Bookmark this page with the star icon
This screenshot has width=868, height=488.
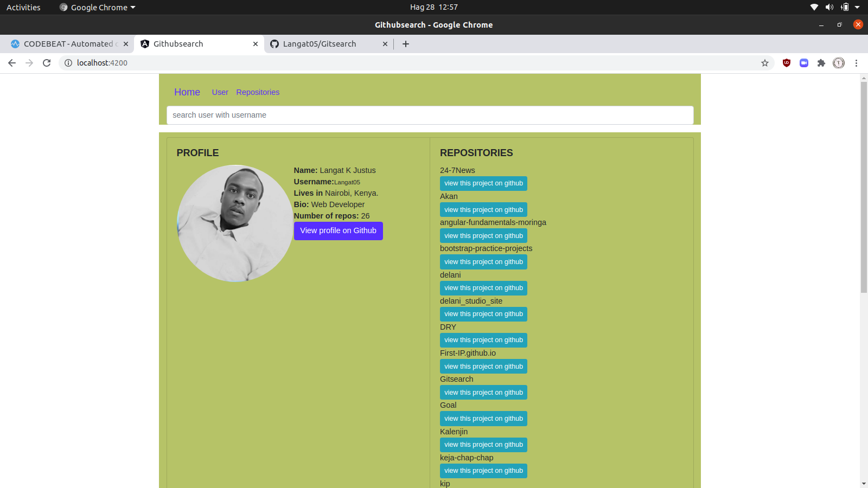[x=765, y=63]
